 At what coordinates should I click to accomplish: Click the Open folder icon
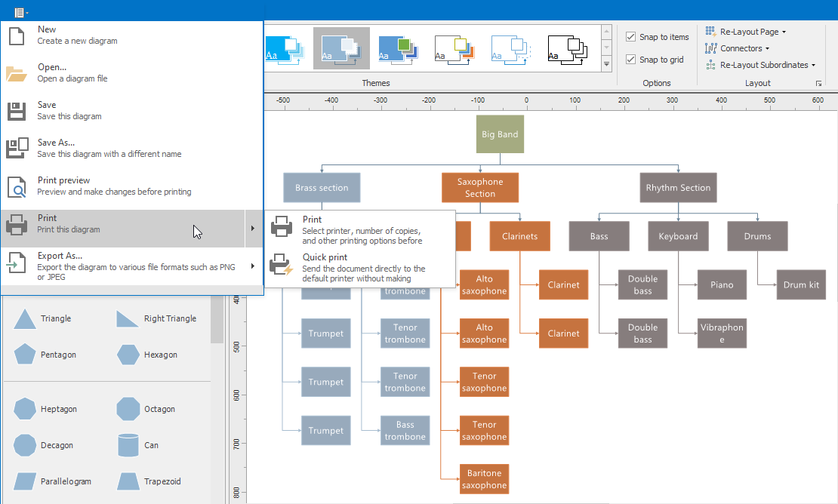17,73
